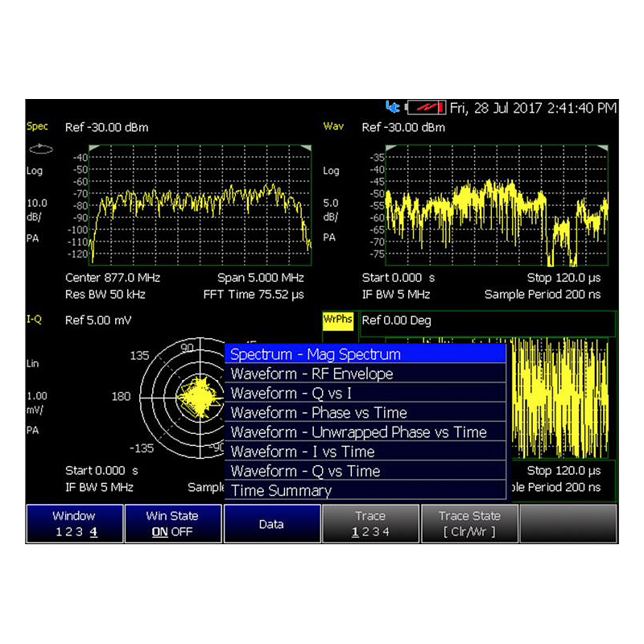Screen dimensions: 644x644
Task: Select Waveform - Q vs I entry
Action: (365, 393)
